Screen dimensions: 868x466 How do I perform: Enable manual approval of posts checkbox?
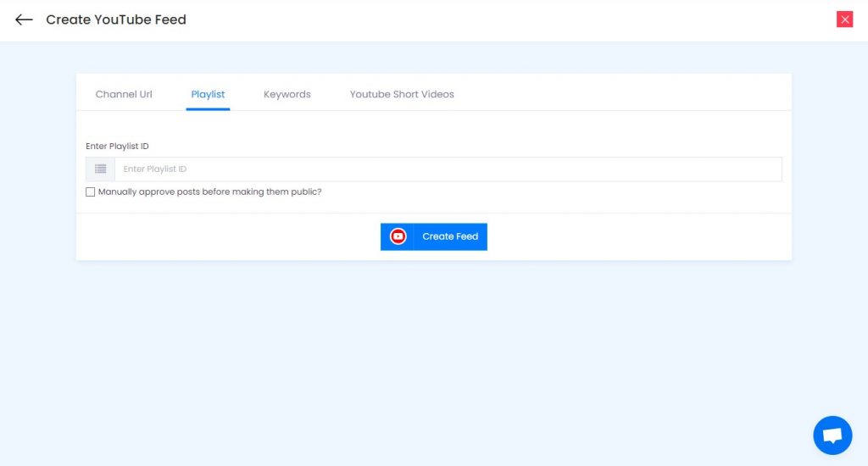90,192
